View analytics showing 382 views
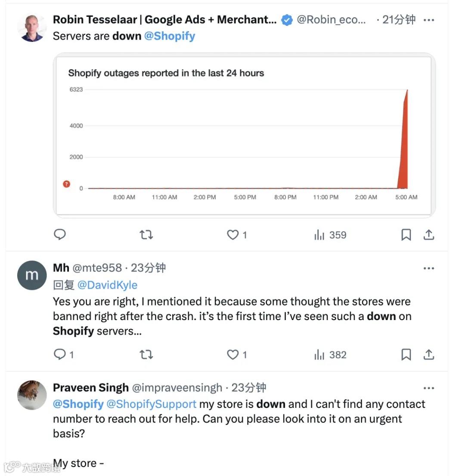The image size is (465, 476). pos(330,355)
